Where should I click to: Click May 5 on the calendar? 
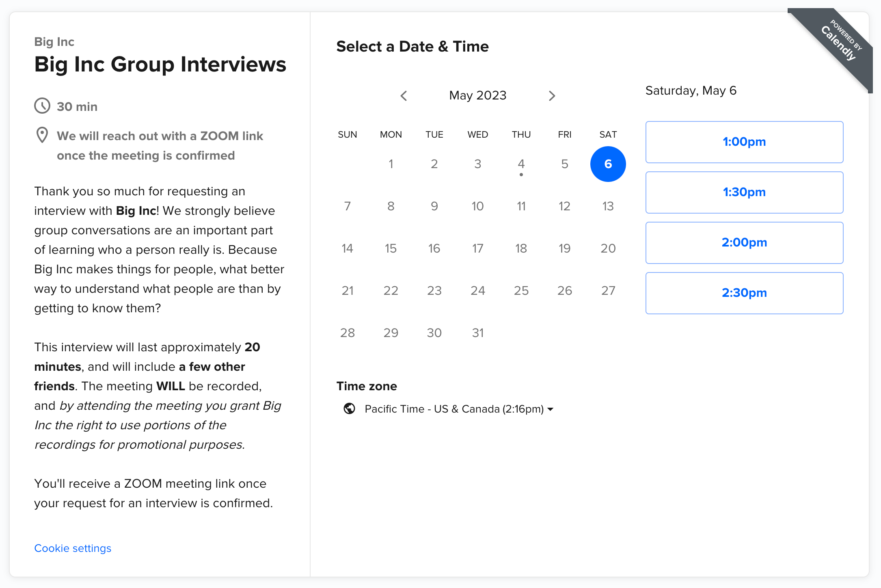point(564,164)
